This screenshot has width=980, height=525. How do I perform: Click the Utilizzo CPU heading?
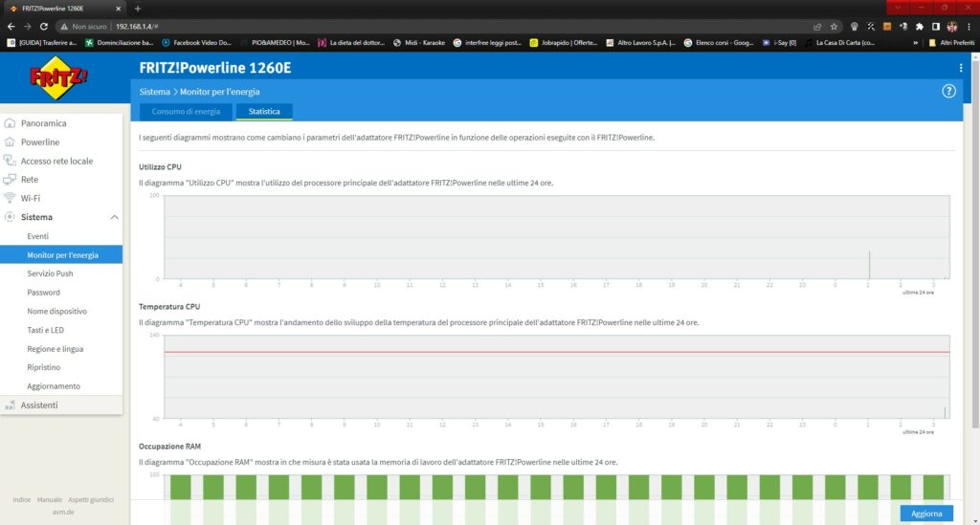[160, 166]
